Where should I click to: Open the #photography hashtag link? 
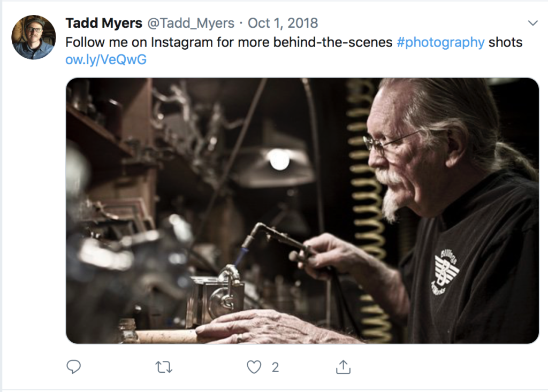coord(441,42)
